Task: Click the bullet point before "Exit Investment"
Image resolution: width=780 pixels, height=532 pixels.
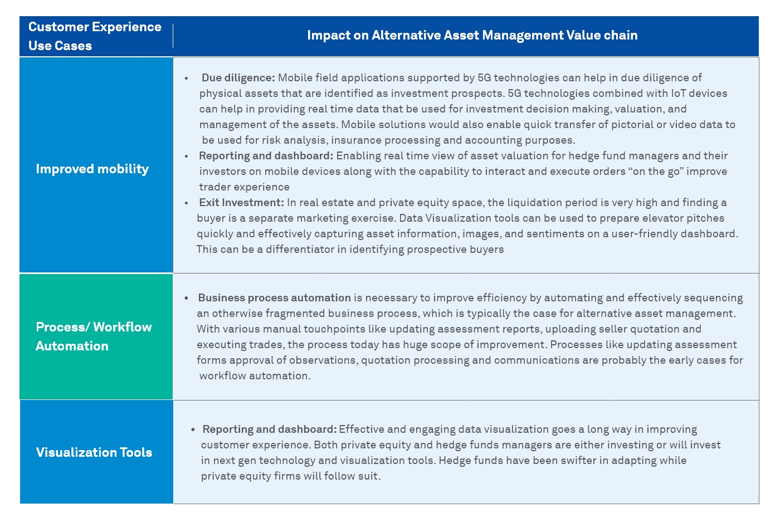Action: pos(187,203)
